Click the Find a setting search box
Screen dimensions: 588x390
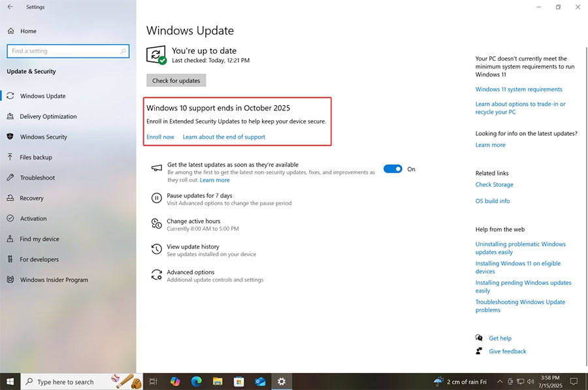(x=68, y=50)
